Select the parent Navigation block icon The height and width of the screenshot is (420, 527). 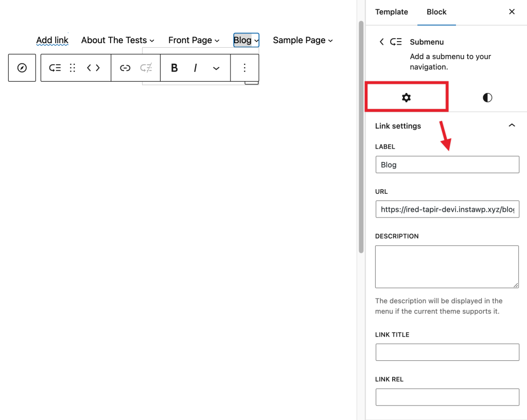coord(22,67)
